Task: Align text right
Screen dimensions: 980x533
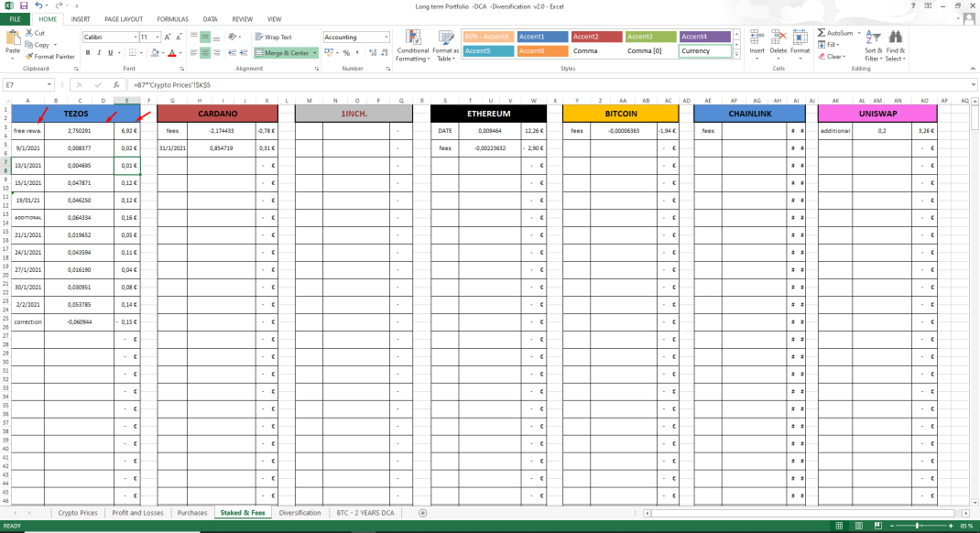Action: click(x=216, y=53)
